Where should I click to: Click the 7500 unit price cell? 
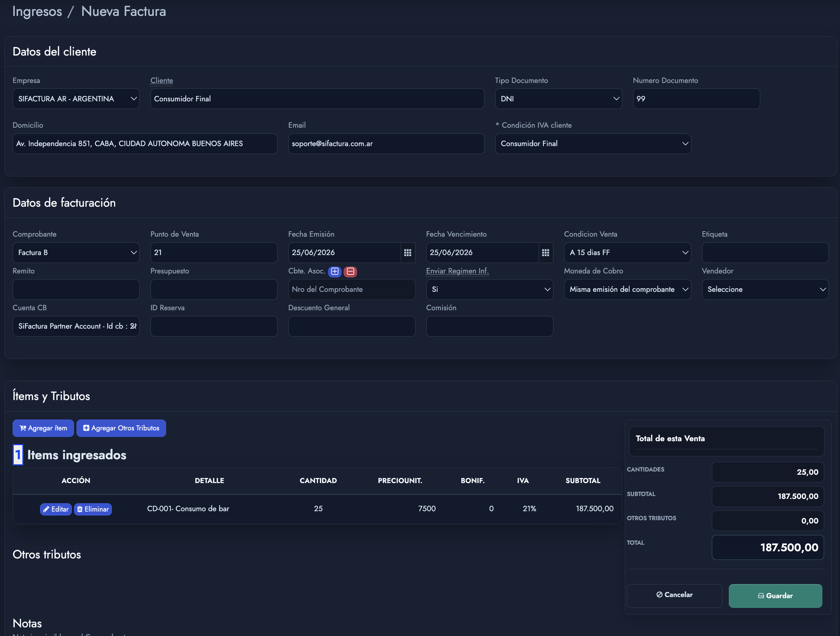[427, 509]
